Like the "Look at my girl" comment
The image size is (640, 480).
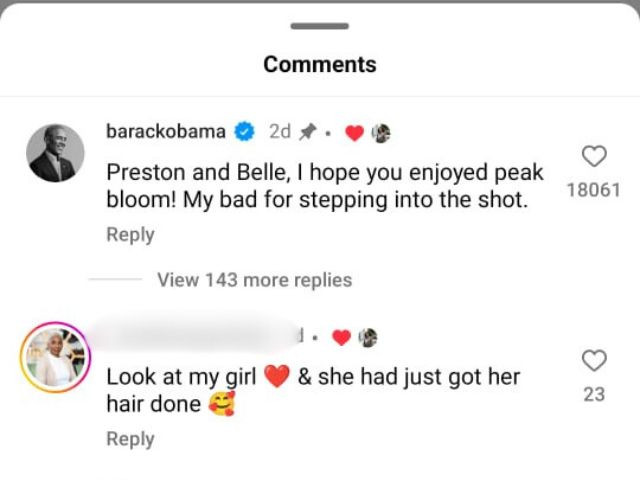[594, 360]
